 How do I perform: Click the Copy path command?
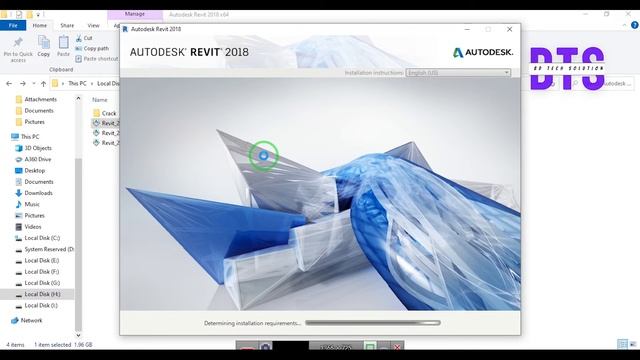click(x=92, y=48)
